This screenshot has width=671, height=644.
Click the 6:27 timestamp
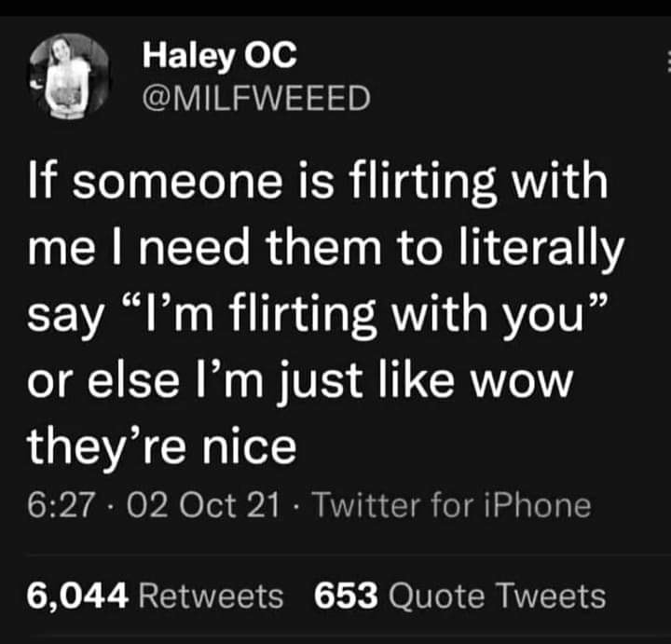pos(62,505)
